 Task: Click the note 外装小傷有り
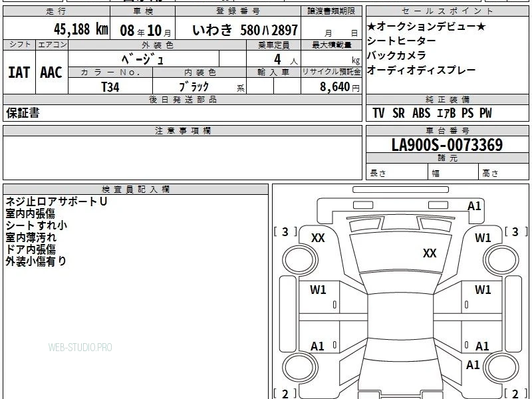[x=36, y=261]
